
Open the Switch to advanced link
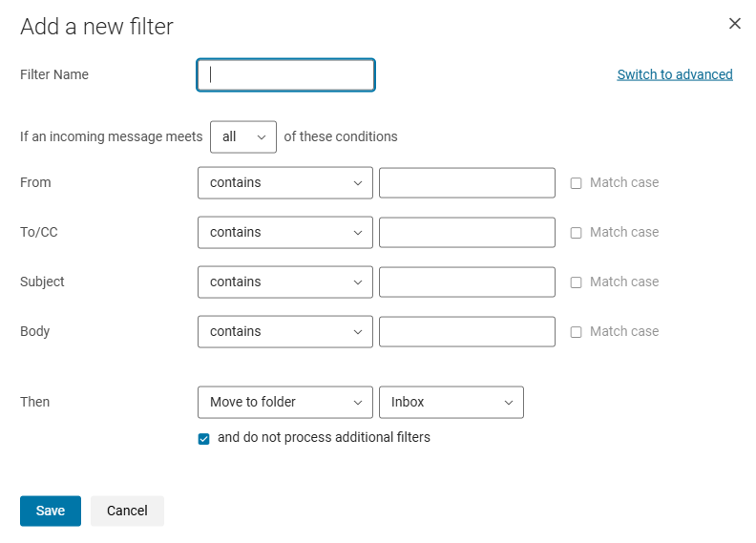tap(675, 74)
